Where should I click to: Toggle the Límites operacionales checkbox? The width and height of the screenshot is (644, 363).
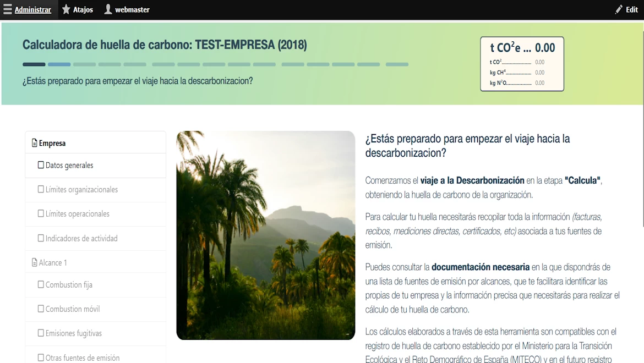41,213
